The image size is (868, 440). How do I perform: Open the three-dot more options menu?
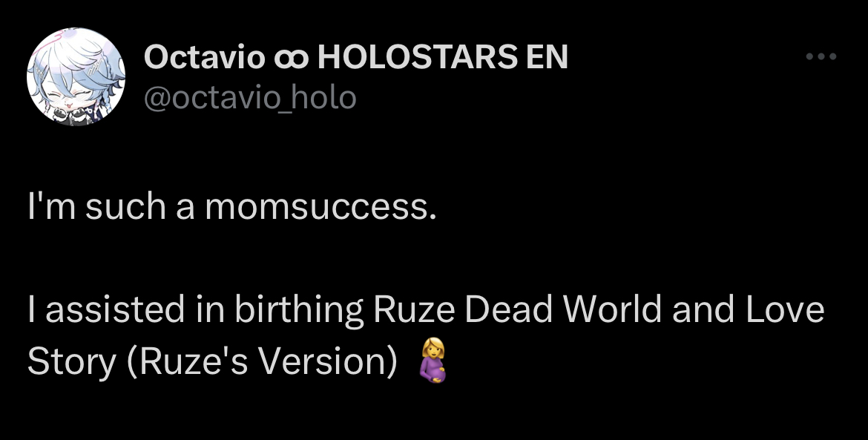click(821, 56)
